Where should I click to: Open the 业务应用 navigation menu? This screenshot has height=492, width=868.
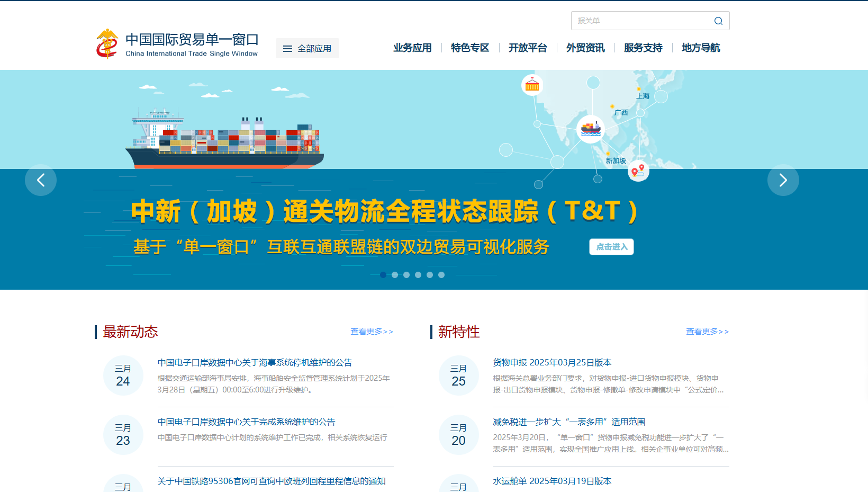[x=412, y=48]
